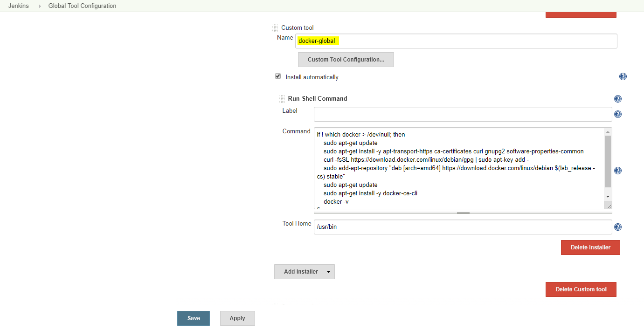Click the Delete Custom tool button

tap(581, 289)
